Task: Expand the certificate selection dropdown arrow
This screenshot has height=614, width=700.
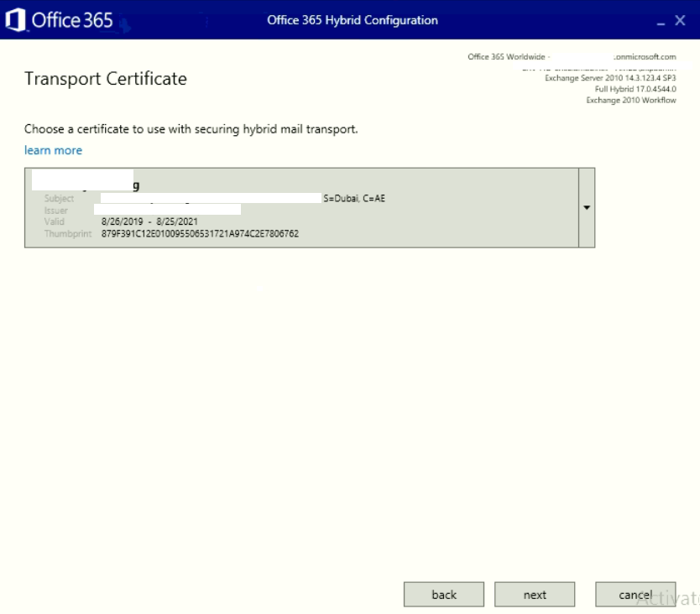Action: pyautogui.click(x=587, y=207)
